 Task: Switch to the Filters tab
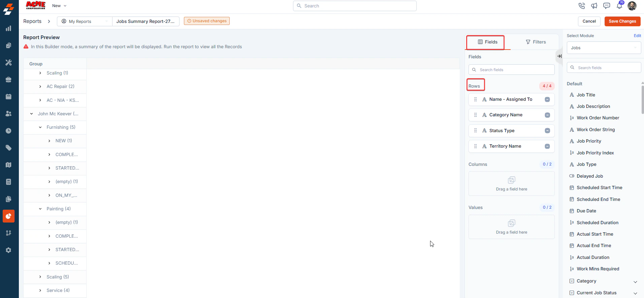tap(536, 42)
